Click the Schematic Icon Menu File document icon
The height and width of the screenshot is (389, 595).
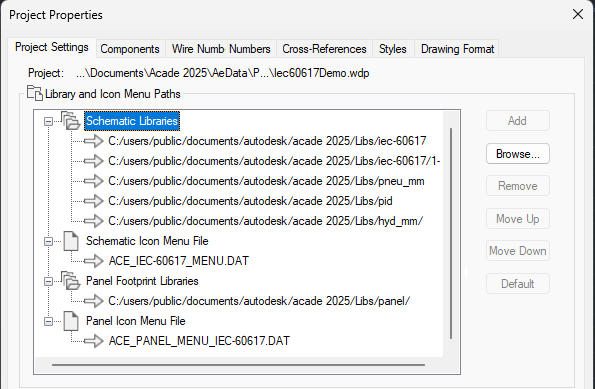71,241
